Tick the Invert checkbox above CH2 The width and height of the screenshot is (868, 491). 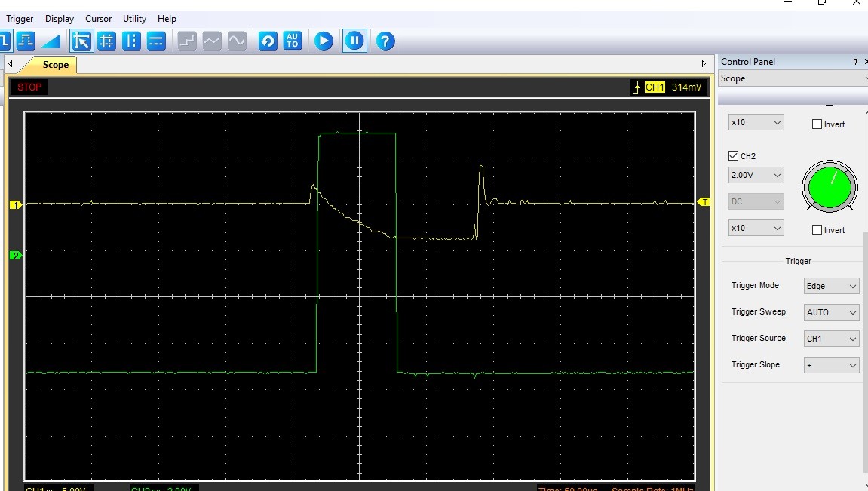tap(817, 124)
